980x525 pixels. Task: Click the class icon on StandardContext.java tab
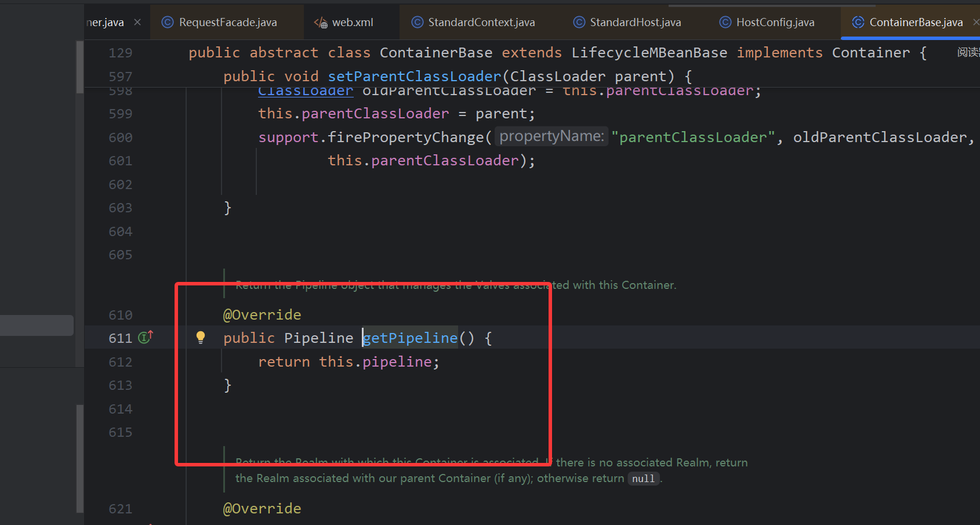click(417, 22)
